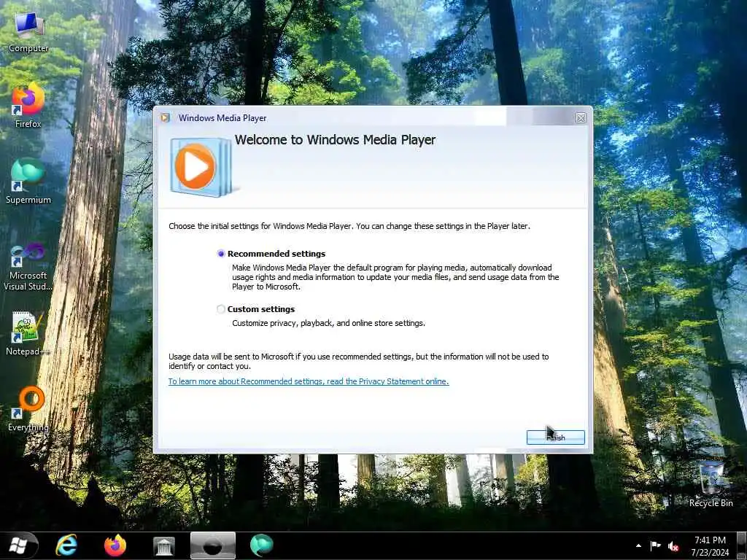Close the Windows Media Player dialog

(x=581, y=118)
